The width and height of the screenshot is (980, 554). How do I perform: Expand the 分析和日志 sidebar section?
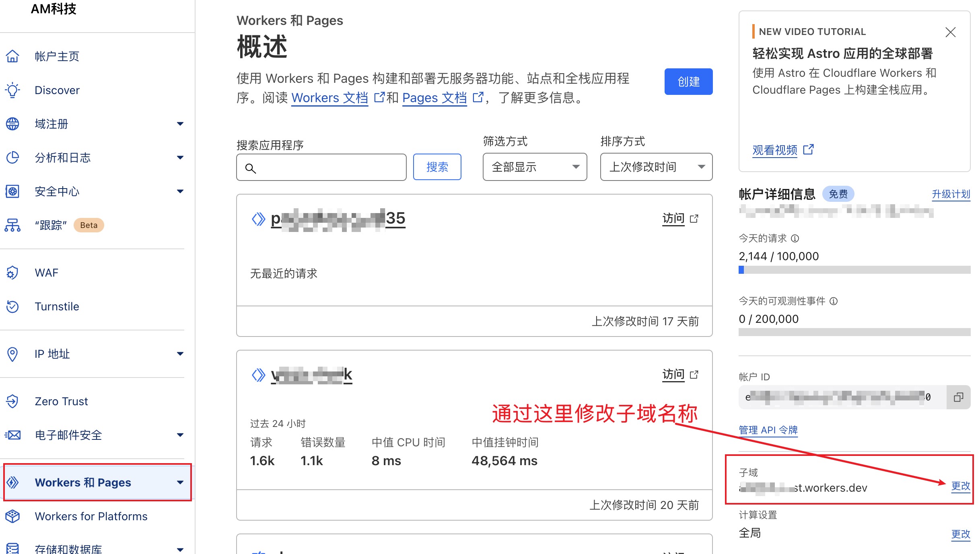(180, 158)
